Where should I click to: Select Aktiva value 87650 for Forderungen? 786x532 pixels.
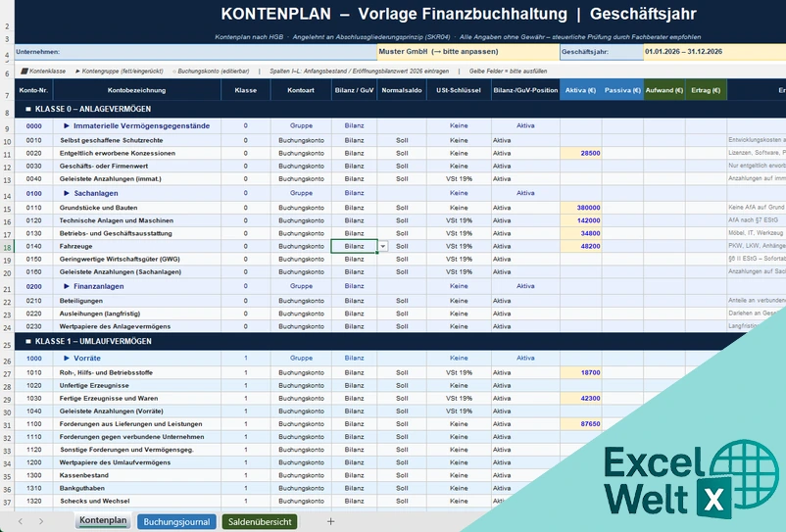[x=581, y=424]
